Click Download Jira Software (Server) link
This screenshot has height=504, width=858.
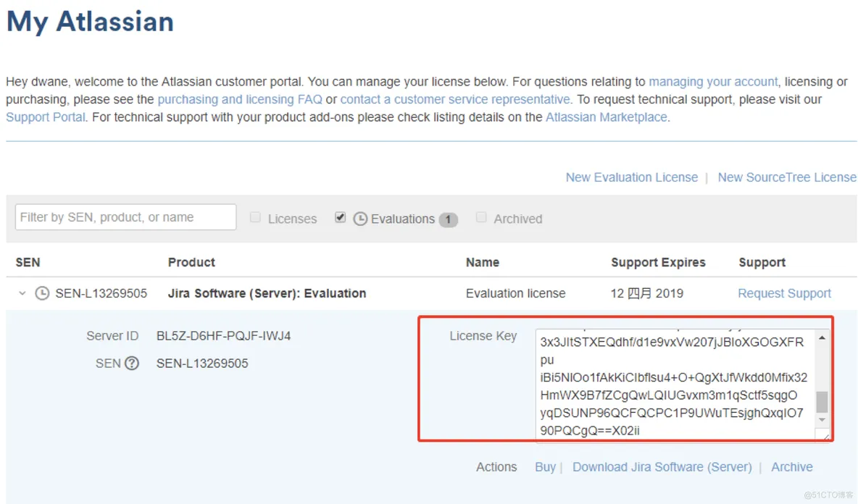point(662,467)
